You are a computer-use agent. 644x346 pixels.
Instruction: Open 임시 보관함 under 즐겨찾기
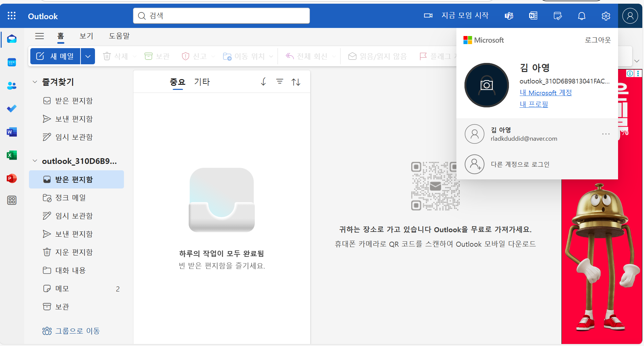tap(76, 137)
